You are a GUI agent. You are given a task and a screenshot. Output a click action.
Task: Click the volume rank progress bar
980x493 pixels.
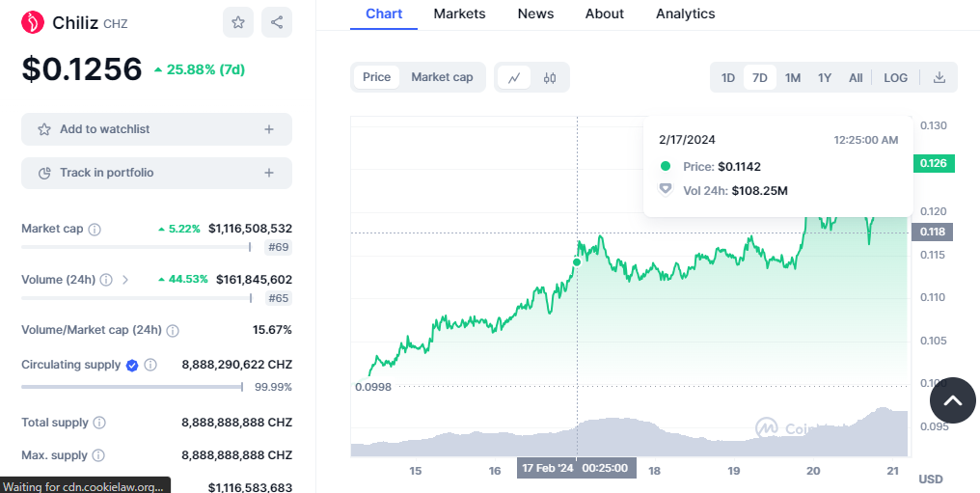click(x=136, y=298)
